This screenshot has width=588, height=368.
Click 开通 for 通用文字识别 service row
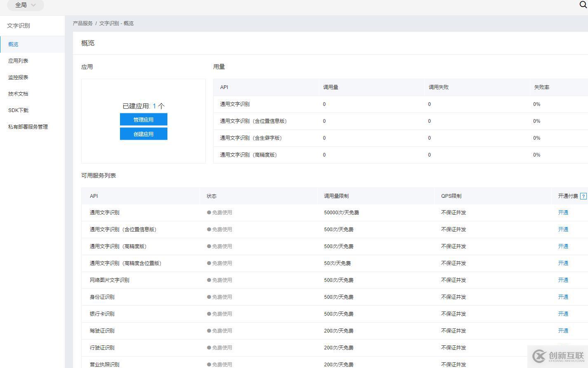(x=563, y=213)
